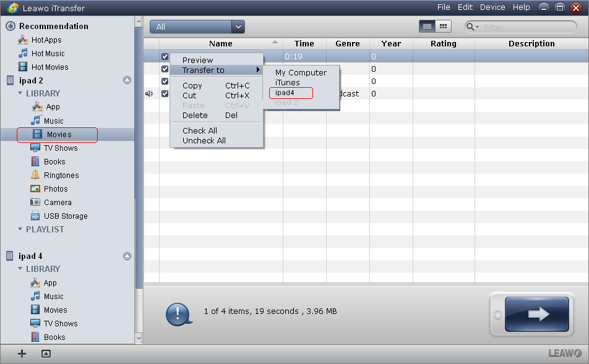The width and height of the screenshot is (589, 364).
Task: Open Transfer to submenu
Action: pos(217,70)
